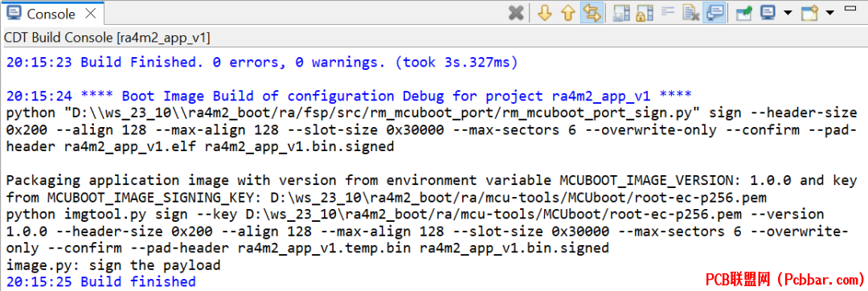Image resolution: width=868 pixels, height=291 pixels.
Task: Expand the Open Console dropdown arrow
Action: (829, 13)
